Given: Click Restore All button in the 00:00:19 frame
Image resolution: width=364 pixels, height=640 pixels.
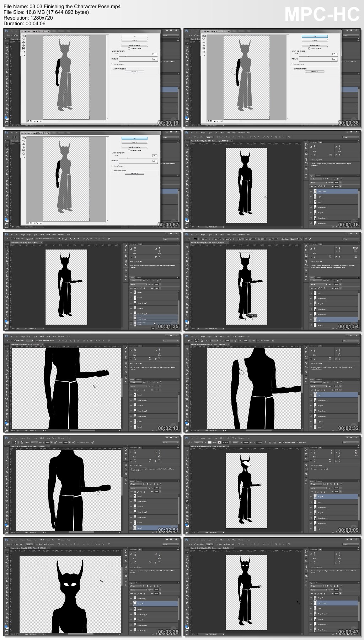Looking at the screenshot, I should click(x=134, y=72).
